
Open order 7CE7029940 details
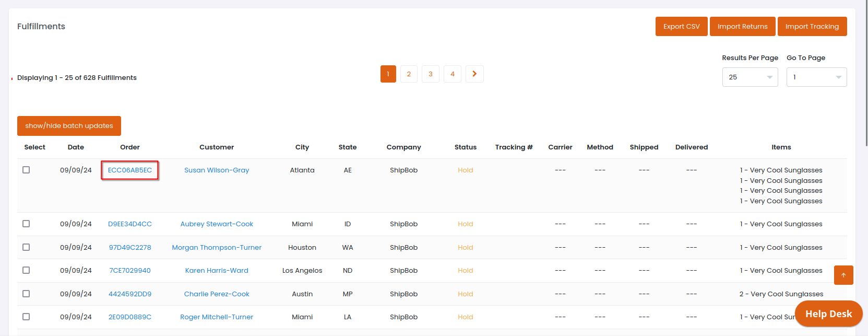(x=130, y=271)
